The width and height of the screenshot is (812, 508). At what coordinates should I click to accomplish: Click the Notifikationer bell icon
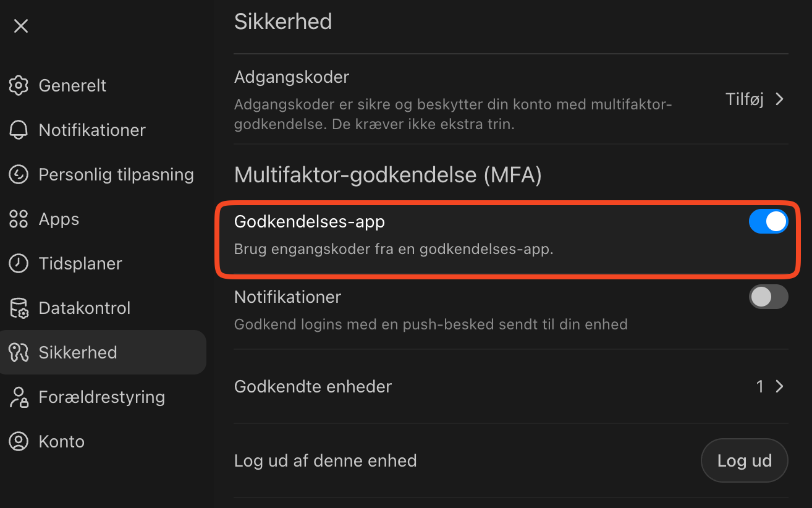[19, 130]
